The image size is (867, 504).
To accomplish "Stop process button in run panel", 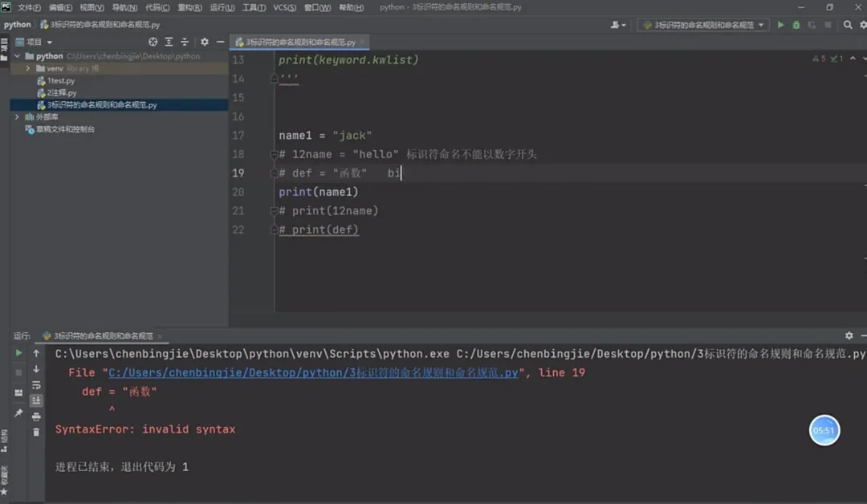I will 18,372.
